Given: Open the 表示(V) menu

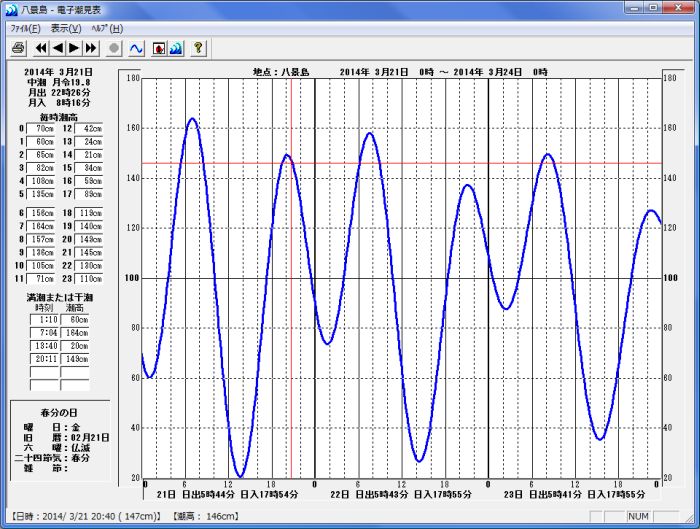Looking at the screenshot, I should tap(66, 28).
